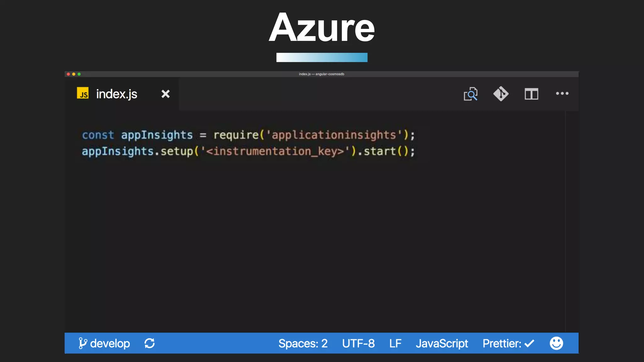Open feedback with the smiley icon
The height and width of the screenshot is (362, 644).
[x=556, y=343]
